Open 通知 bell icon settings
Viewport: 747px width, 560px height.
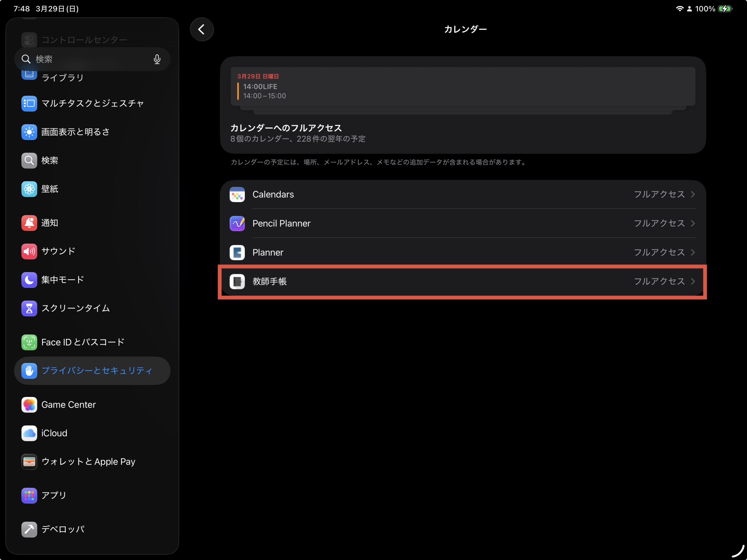(x=29, y=223)
